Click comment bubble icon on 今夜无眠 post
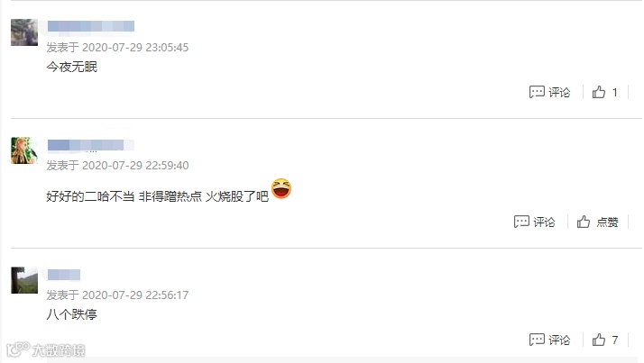 click(537, 92)
